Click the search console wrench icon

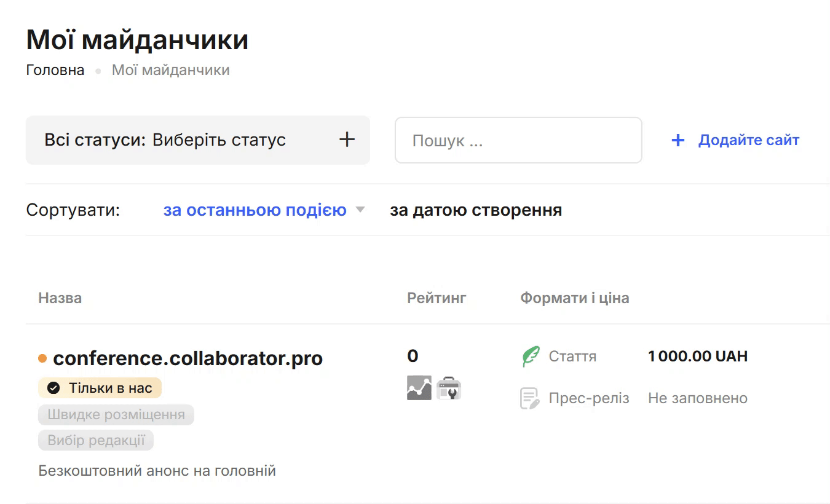pos(449,388)
